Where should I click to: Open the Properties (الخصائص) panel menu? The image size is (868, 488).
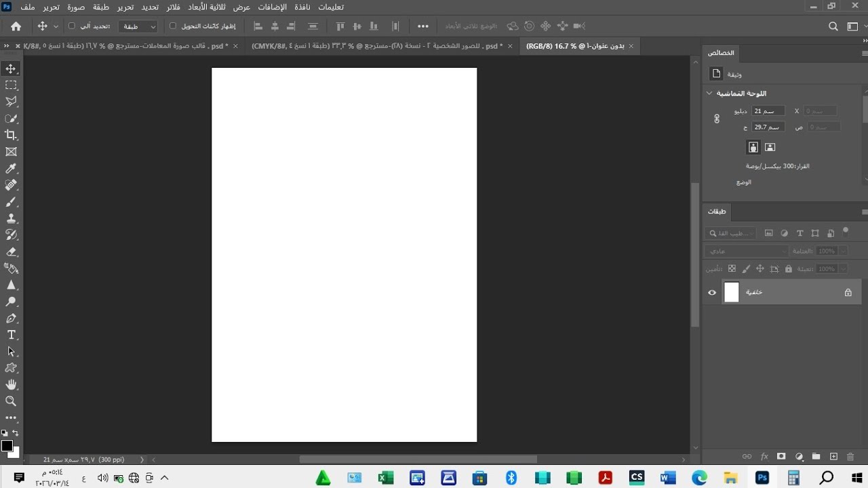click(864, 53)
